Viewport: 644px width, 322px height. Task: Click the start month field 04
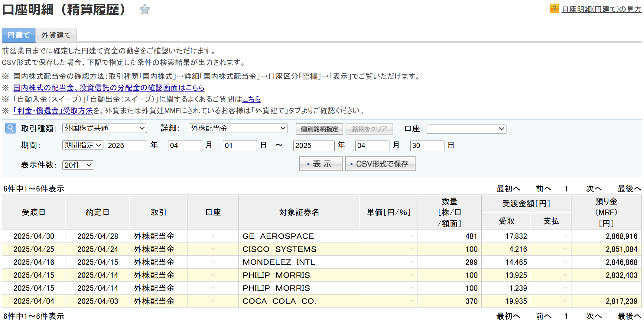pos(185,146)
